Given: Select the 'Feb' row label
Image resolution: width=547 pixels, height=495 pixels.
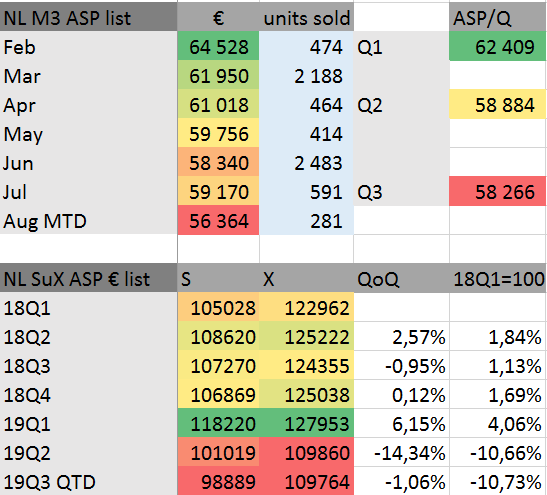Looking at the screenshot, I should point(89,46).
